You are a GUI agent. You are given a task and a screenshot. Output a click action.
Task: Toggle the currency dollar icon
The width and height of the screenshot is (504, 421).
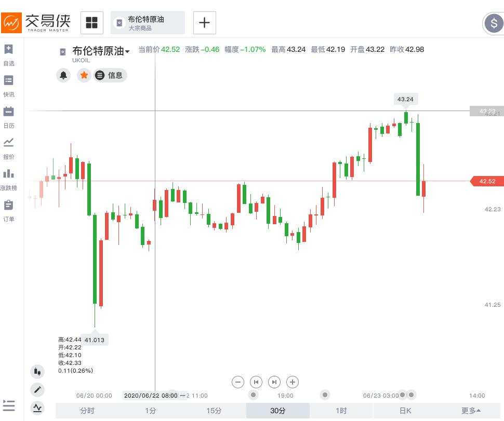(492, 23)
